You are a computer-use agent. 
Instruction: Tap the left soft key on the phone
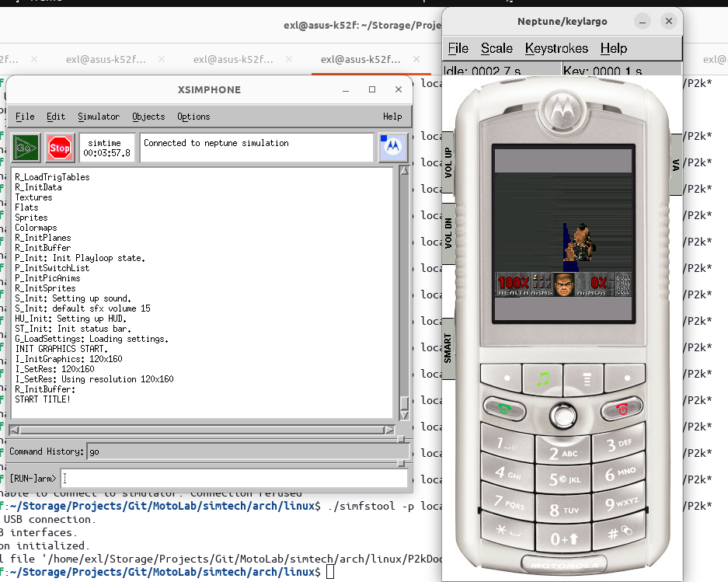(501, 378)
